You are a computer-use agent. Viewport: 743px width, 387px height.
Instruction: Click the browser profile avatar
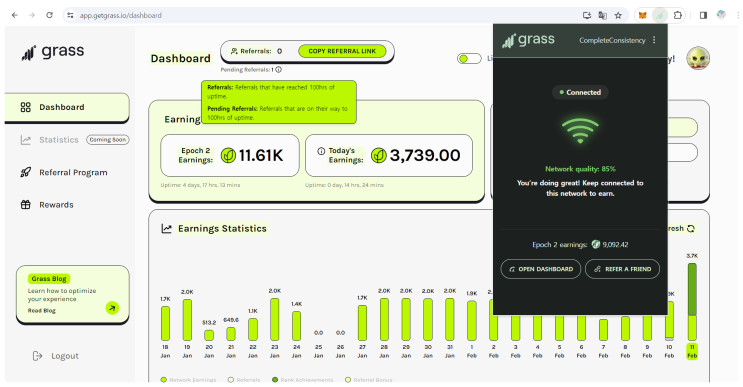[x=721, y=15]
